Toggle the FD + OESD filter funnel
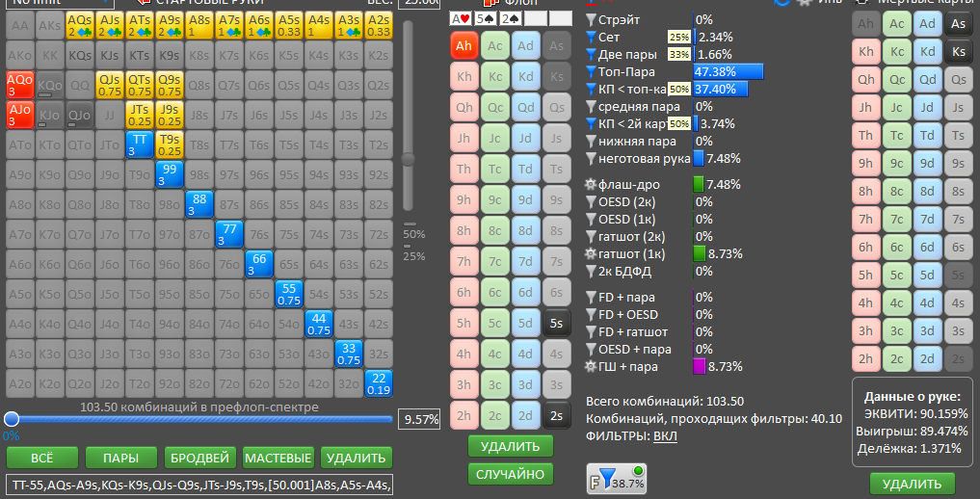980x499 pixels. tap(592, 314)
